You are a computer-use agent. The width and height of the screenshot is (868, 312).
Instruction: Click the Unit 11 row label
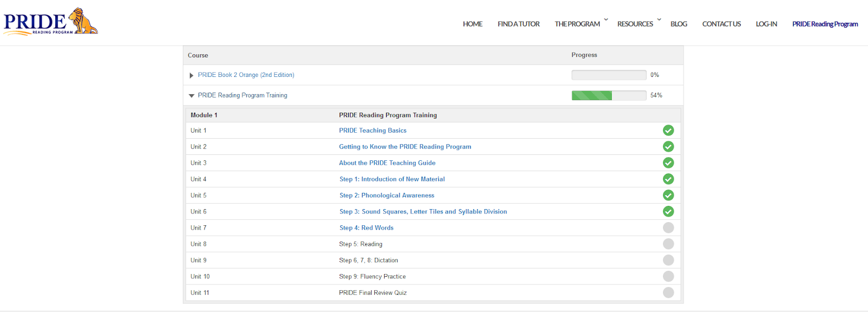point(200,293)
